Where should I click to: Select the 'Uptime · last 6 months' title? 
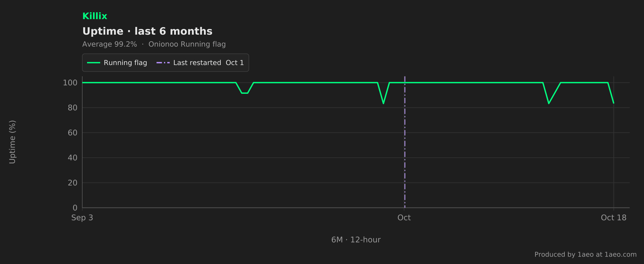[147, 31]
